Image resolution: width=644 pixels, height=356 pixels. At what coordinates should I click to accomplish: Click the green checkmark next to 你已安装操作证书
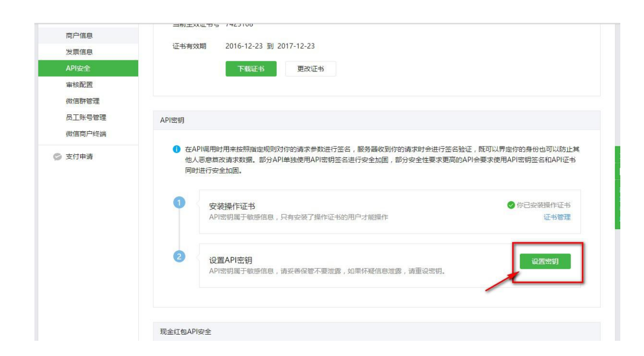[511, 206]
